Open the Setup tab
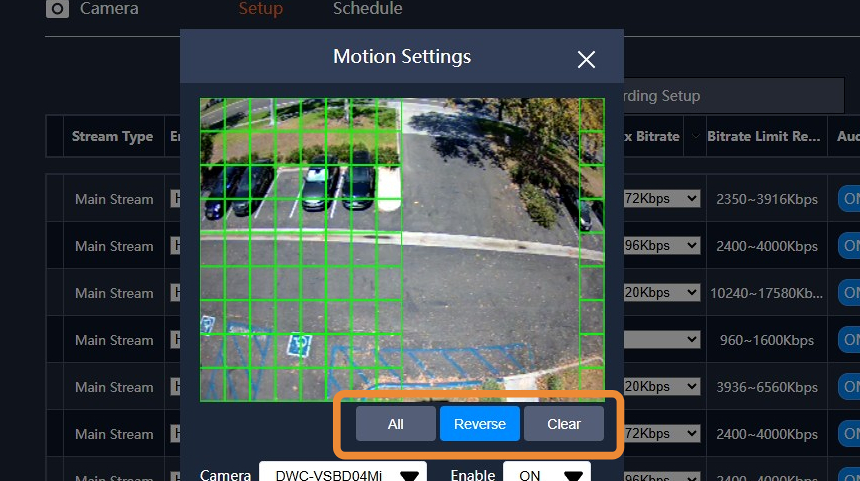860x481 pixels. click(261, 8)
